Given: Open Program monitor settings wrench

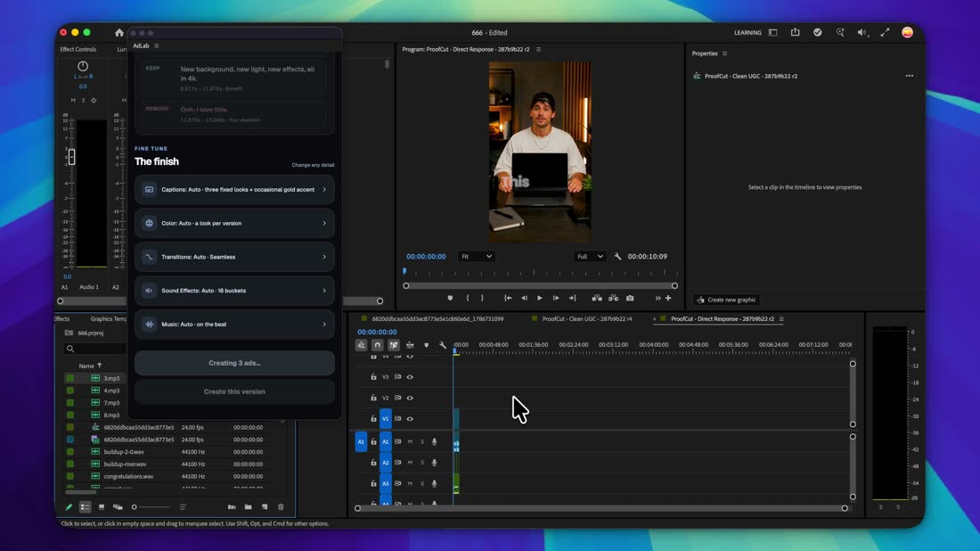Looking at the screenshot, I should pos(617,257).
